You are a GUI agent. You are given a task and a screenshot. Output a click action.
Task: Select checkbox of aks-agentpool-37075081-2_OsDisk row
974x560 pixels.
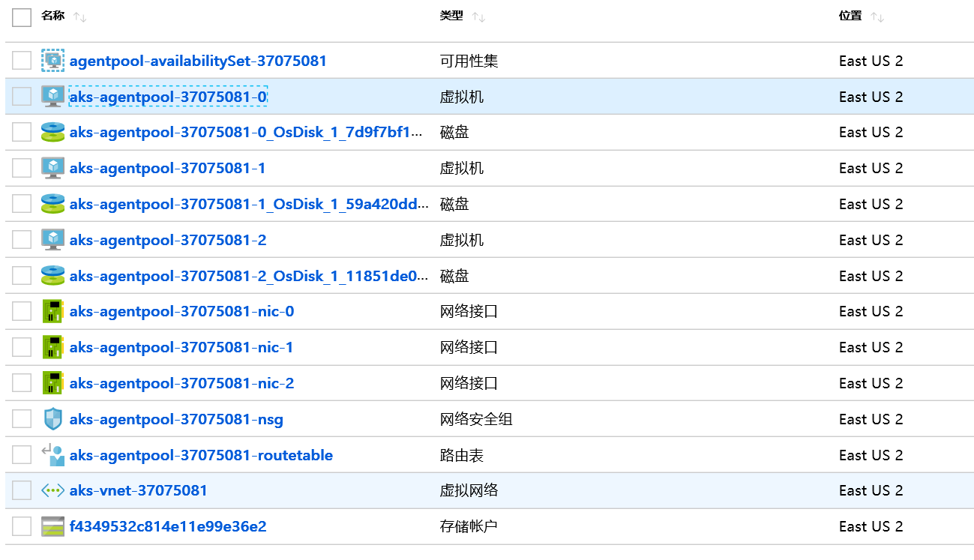click(x=22, y=276)
